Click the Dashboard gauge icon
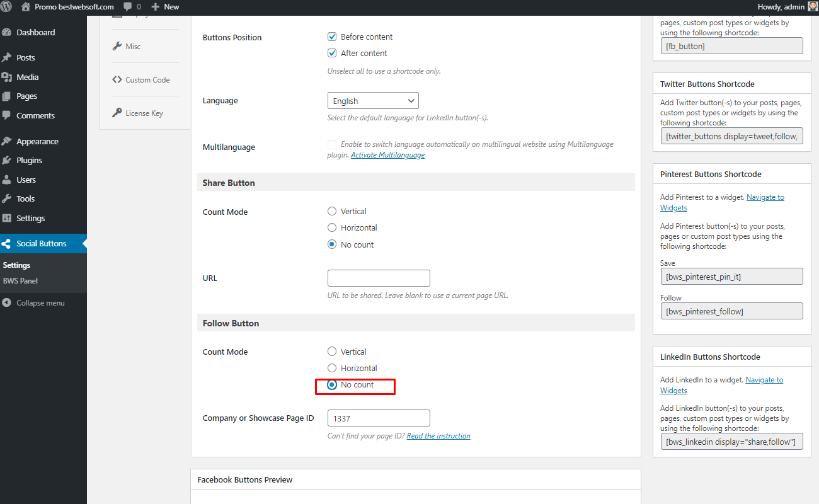Image resolution: width=819 pixels, height=504 pixels. (x=7, y=32)
